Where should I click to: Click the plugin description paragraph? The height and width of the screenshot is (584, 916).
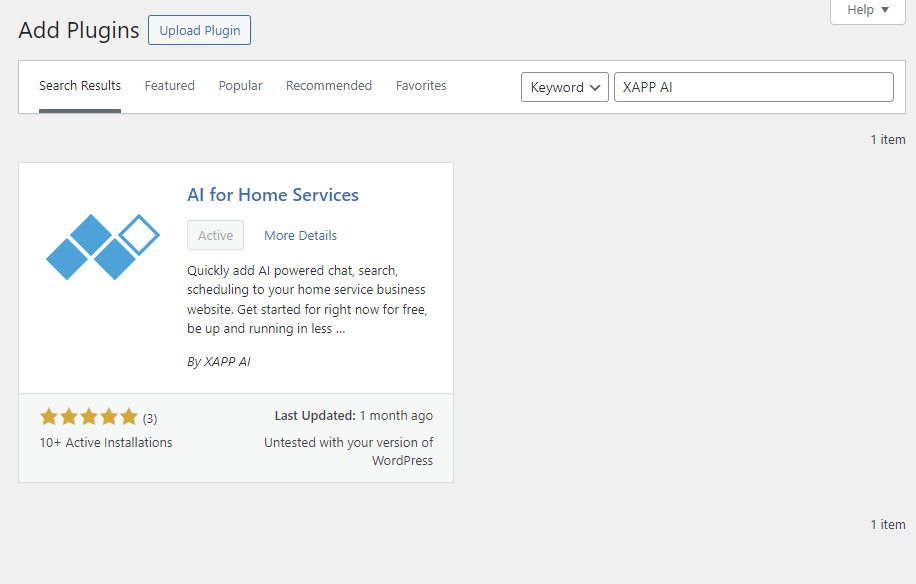click(307, 300)
